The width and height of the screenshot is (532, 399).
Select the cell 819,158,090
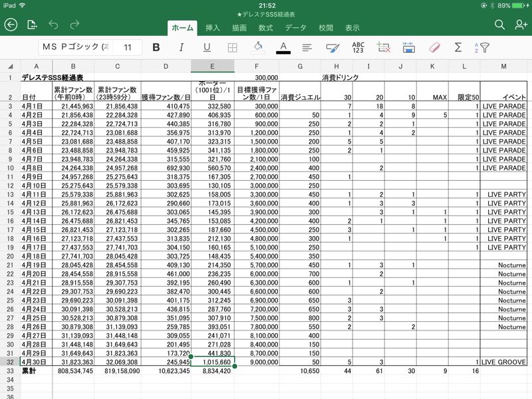[118, 371]
